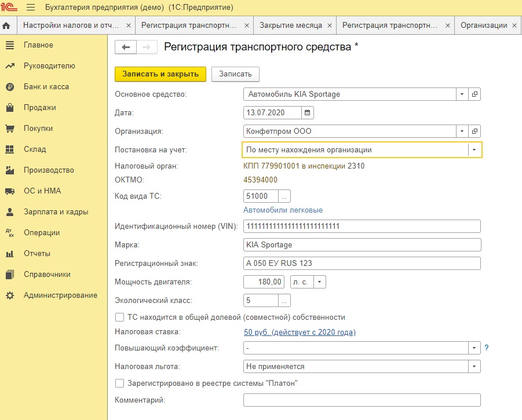Expand the Налоговая льгота dropdown
522x420 pixels.
point(474,366)
